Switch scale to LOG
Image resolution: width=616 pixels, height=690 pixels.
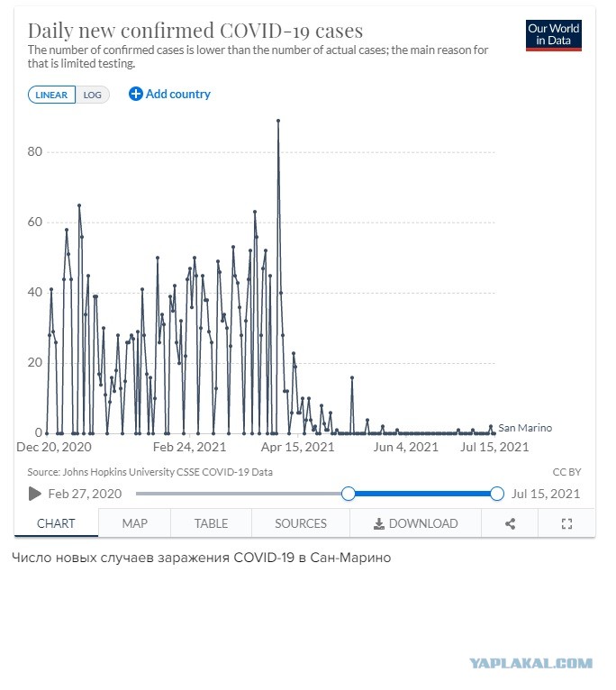93,95
